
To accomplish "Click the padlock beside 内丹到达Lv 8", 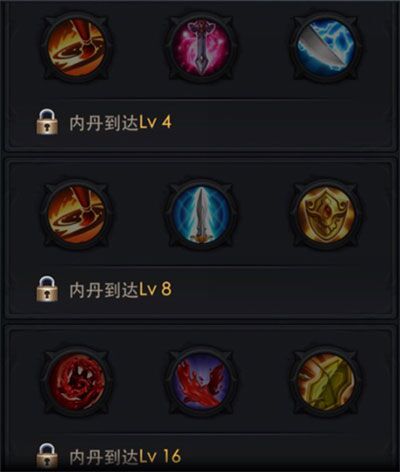I will click(47, 289).
